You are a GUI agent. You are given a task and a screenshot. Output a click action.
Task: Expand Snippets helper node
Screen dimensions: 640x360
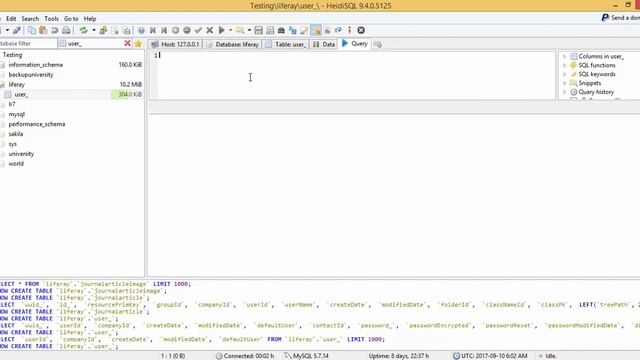tap(565, 83)
